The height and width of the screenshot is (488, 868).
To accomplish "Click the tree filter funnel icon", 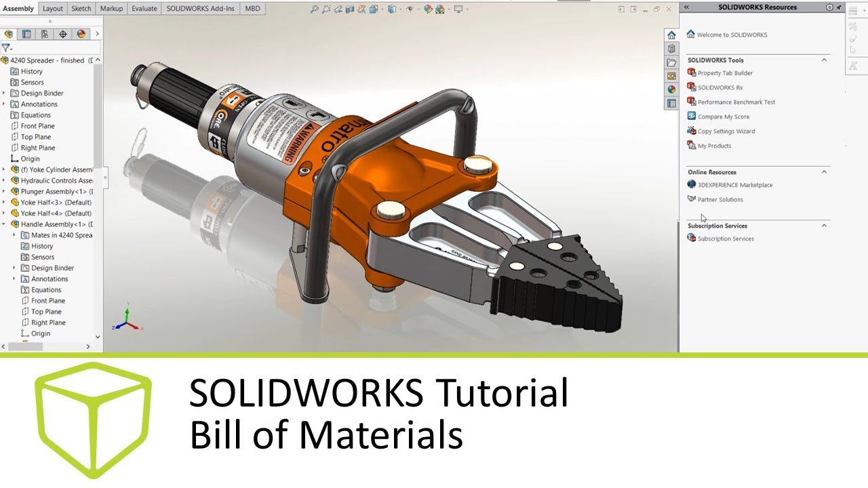I will pyautogui.click(x=5, y=48).
